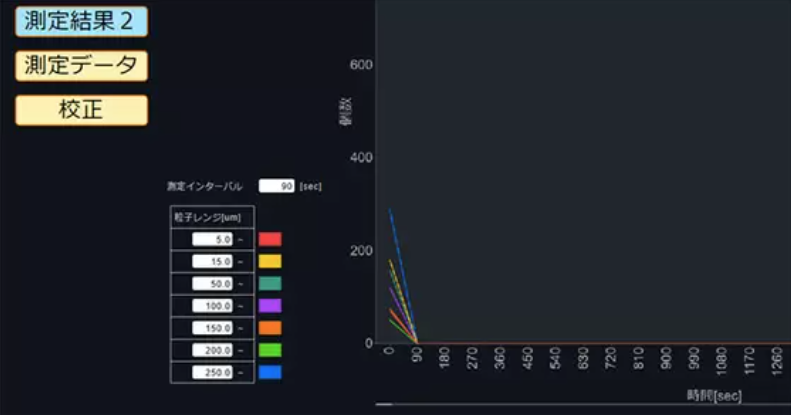Pick the red swatch for 5.0 range
This screenshot has height=415, width=791.
tap(270, 240)
